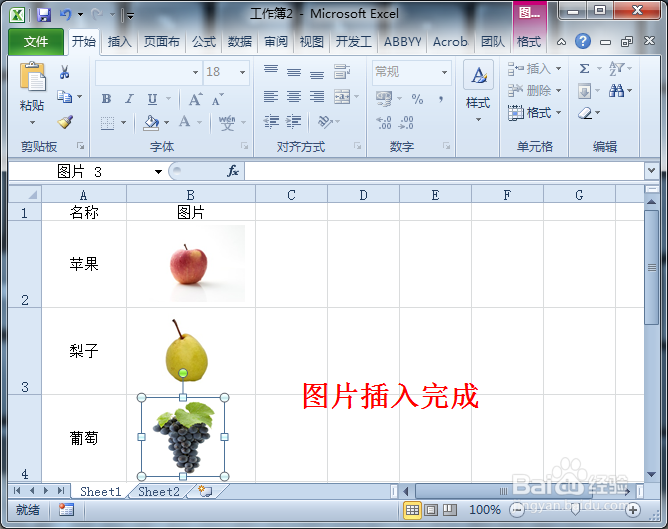Switch to the 视图 ribbon tab
The image size is (668, 529).
311,42
